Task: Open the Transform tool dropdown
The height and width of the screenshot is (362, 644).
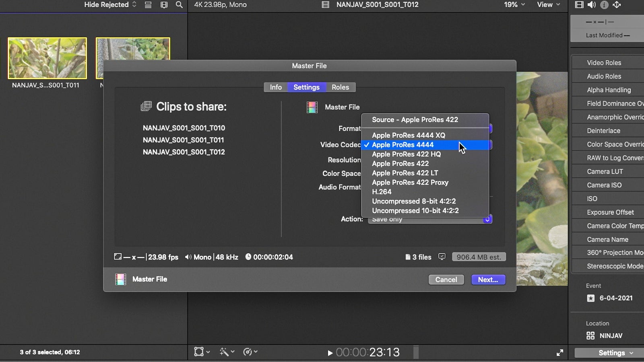Action: 202,352
